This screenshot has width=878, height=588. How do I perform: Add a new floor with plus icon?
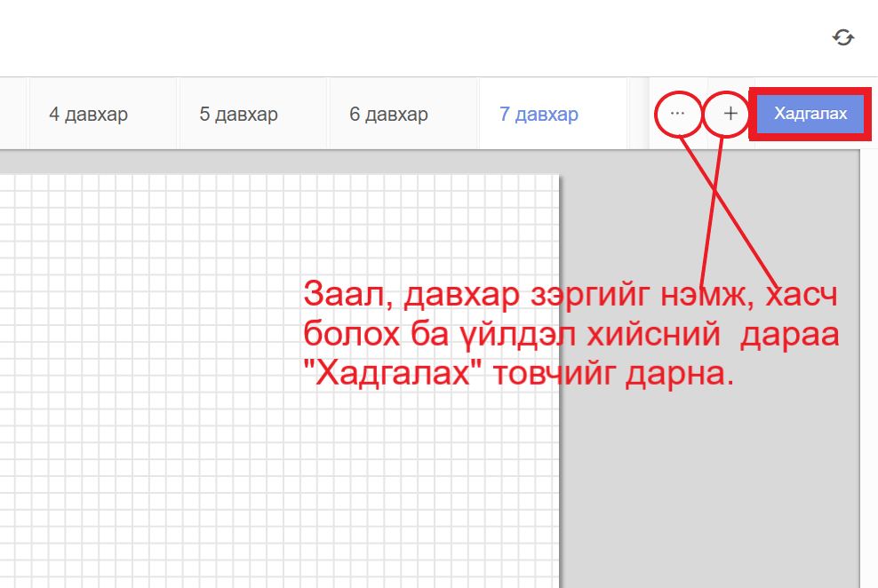click(x=730, y=114)
